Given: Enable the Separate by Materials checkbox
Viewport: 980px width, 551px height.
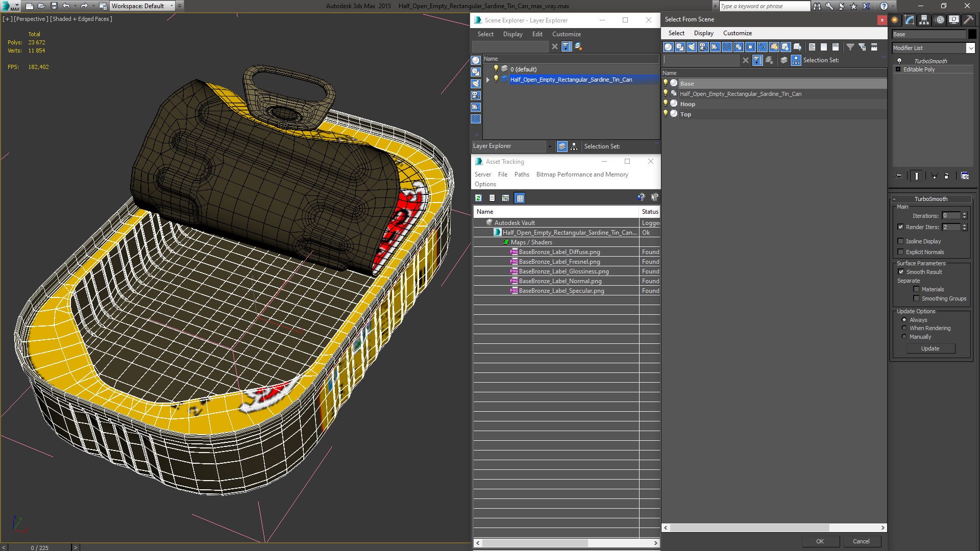Looking at the screenshot, I should (916, 289).
